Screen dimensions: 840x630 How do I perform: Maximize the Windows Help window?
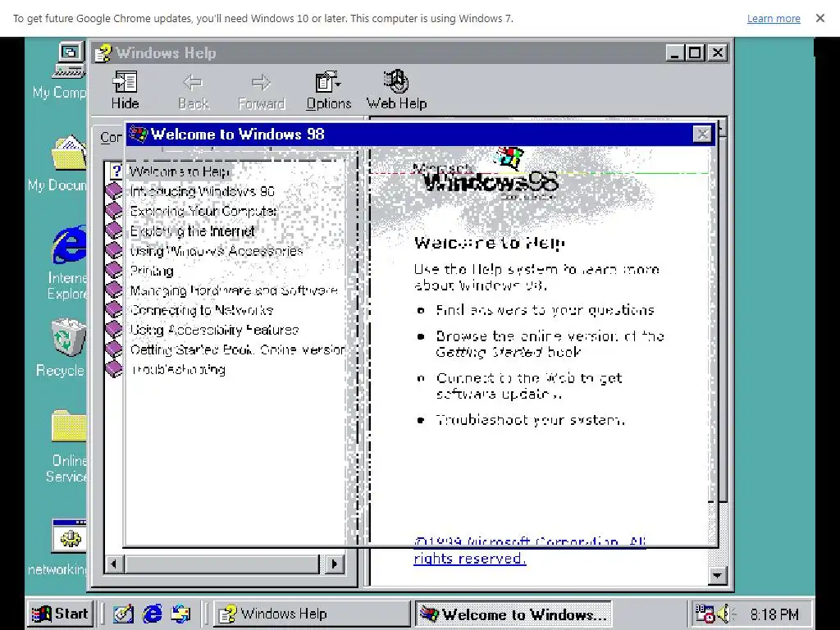tap(695, 53)
